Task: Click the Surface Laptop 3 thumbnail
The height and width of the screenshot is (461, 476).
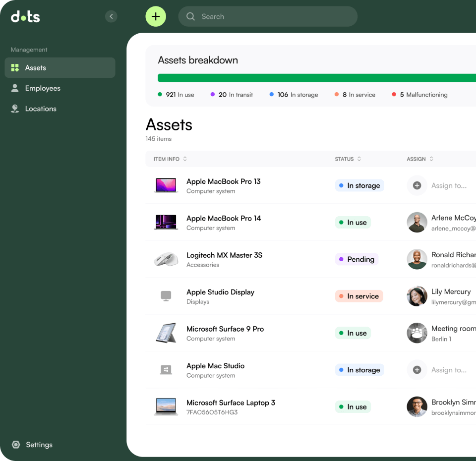Action: 166,406
